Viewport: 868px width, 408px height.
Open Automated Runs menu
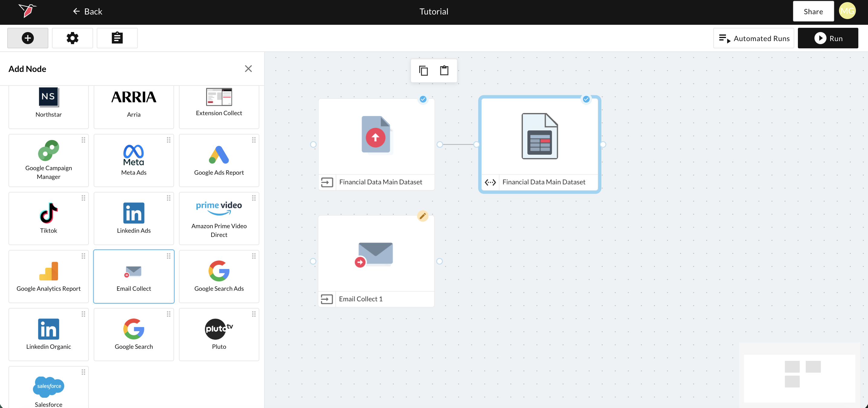point(754,38)
